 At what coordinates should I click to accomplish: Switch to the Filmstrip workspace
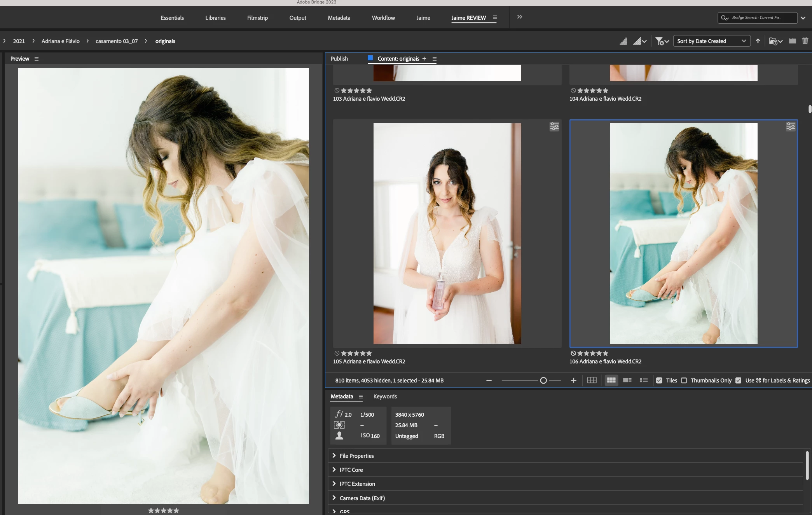tap(257, 18)
